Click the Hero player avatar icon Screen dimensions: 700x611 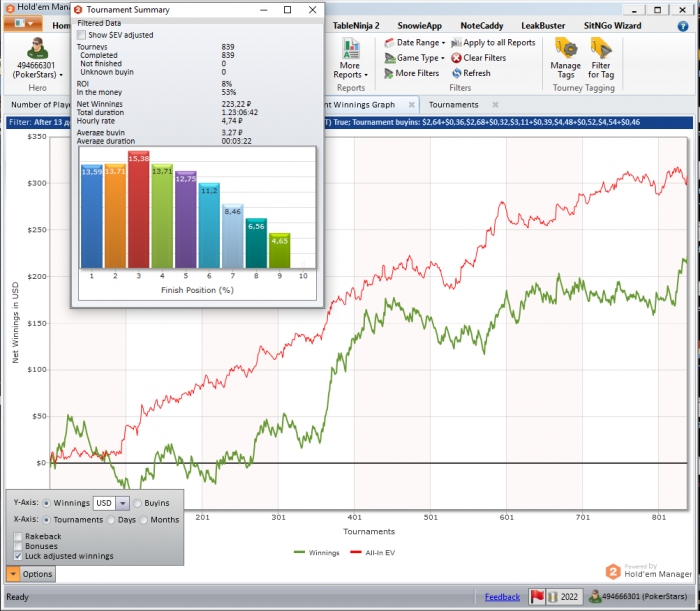37,48
